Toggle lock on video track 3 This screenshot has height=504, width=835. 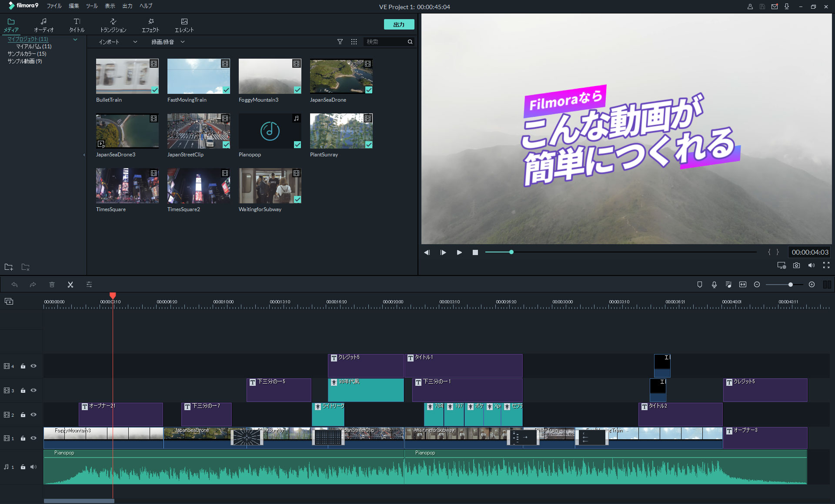tap(23, 391)
